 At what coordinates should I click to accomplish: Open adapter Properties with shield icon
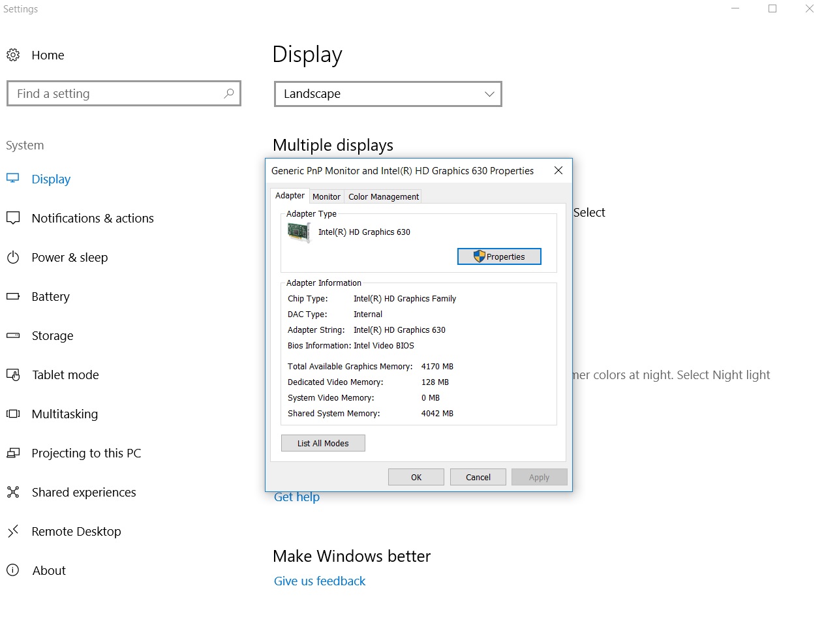pos(499,256)
